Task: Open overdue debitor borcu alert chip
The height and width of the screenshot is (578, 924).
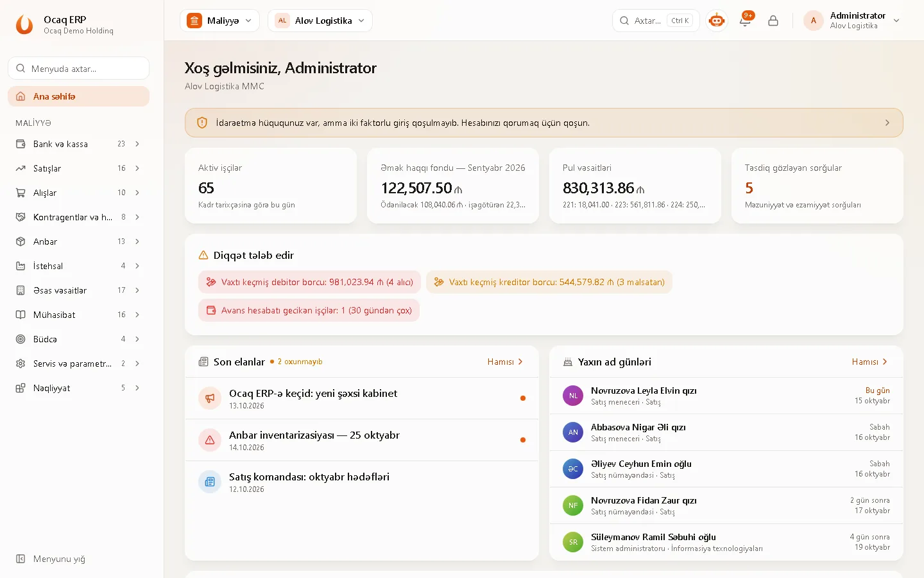Action: point(309,282)
